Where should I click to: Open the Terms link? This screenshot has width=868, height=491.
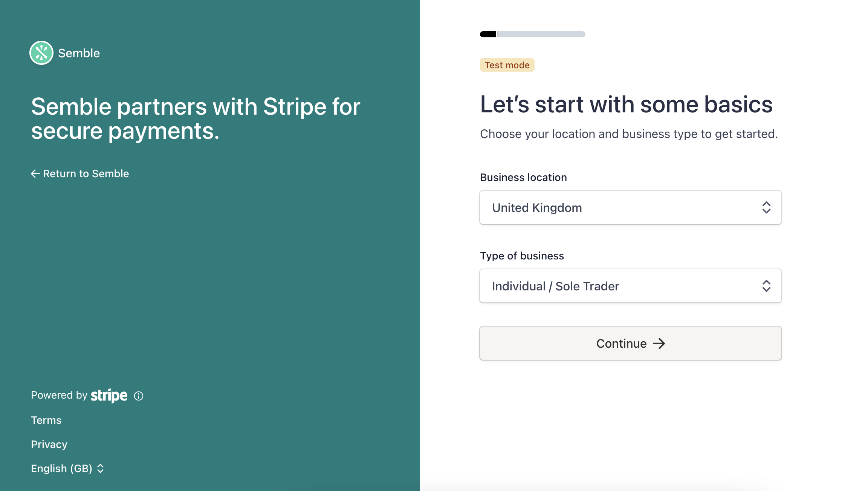[46, 420]
